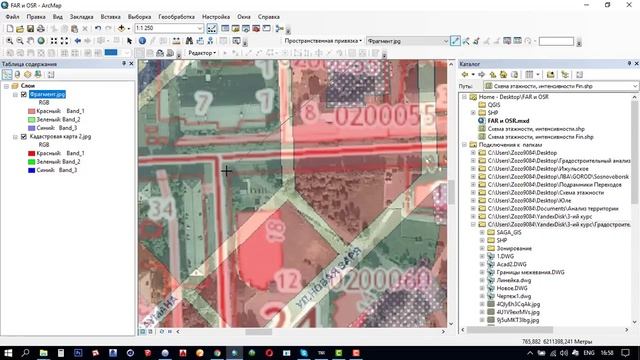The height and width of the screenshot is (360, 640).
Task: Save the map document
Action: pyautogui.click(x=30, y=29)
